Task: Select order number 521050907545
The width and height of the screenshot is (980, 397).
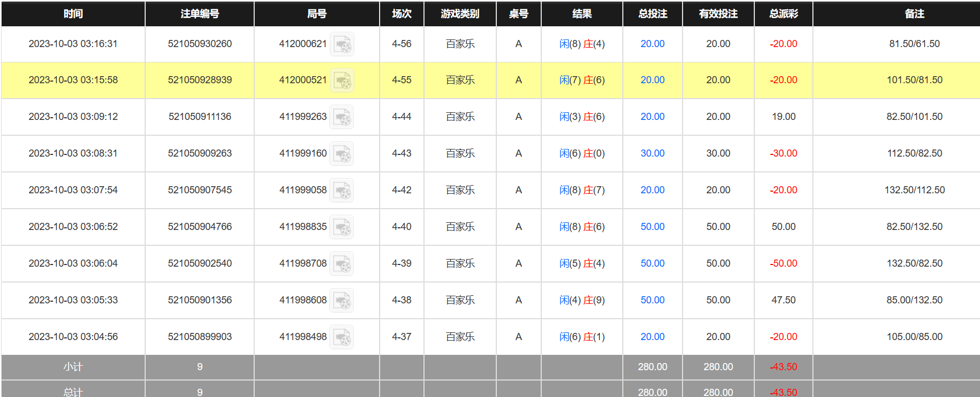Action: [200, 190]
